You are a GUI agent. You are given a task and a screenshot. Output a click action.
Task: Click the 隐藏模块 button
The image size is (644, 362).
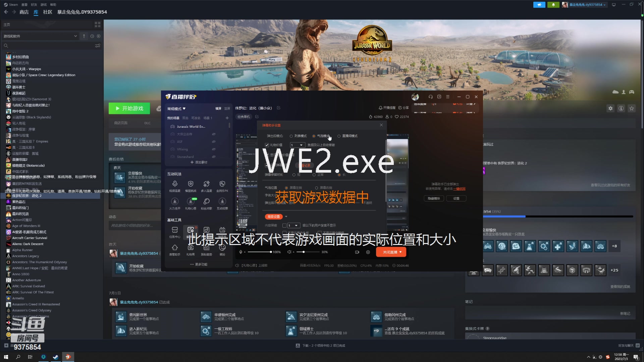434,198
